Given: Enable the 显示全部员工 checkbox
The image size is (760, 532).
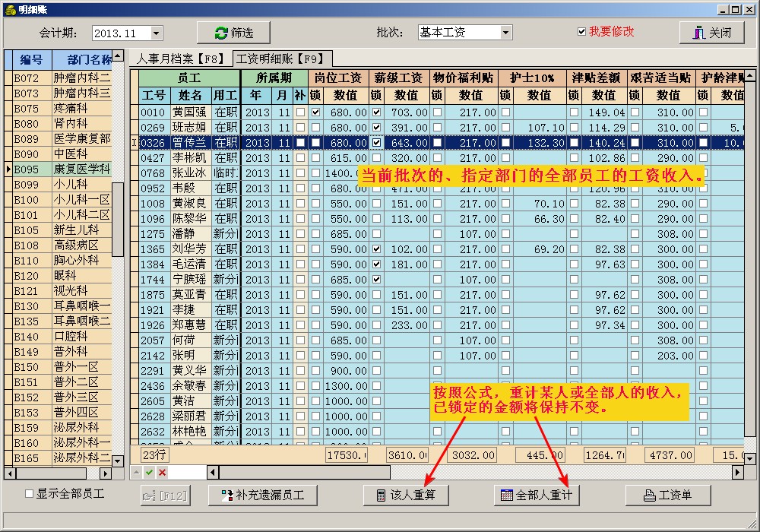Looking at the screenshot, I should tap(30, 494).
